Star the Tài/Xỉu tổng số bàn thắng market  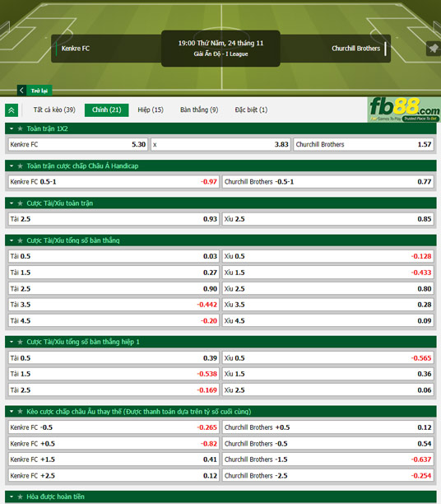(21, 240)
